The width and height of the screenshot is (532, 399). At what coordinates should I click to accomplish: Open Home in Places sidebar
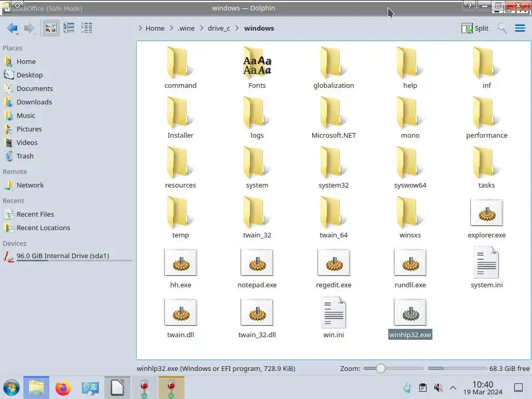click(26, 61)
